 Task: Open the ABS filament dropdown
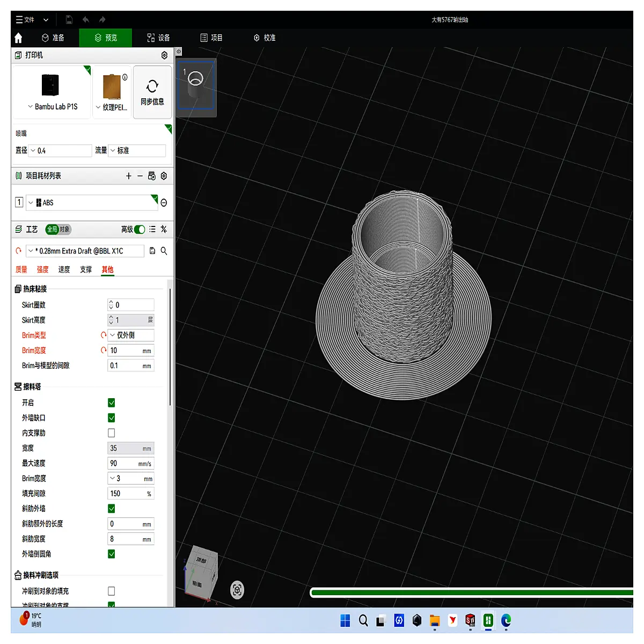pyautogui.click(x=92, y=203)
